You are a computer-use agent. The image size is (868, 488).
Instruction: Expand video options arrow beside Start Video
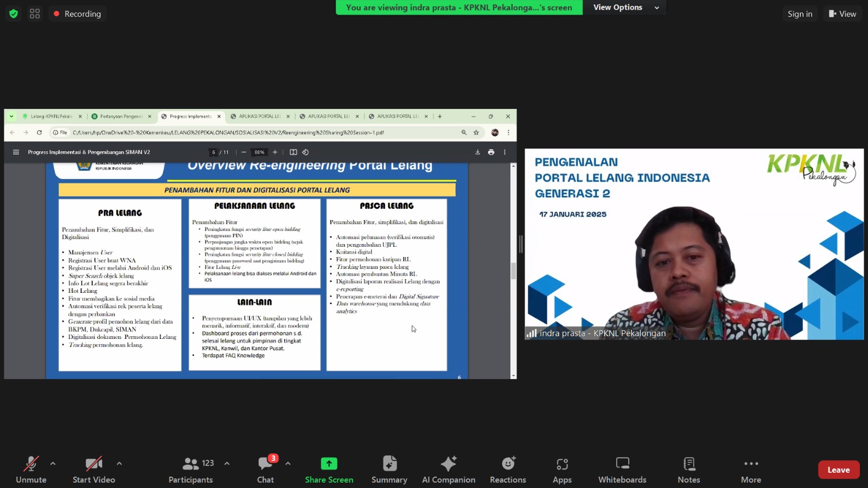[x=119, y=464]
